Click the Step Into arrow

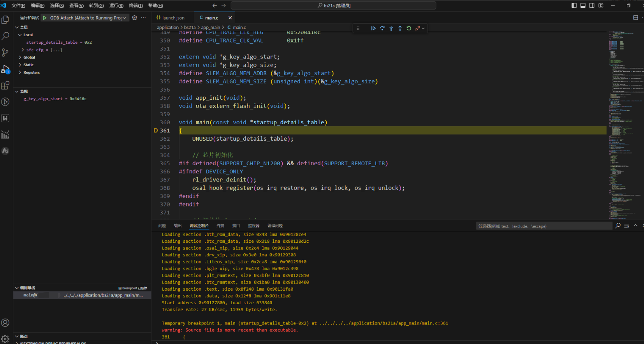point(391,28)
